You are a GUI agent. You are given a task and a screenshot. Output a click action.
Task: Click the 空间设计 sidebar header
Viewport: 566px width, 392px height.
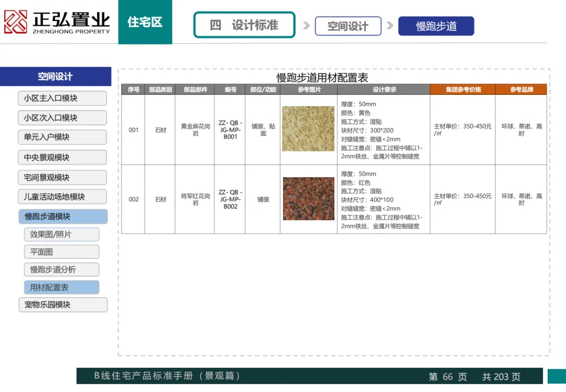(56, 76)
